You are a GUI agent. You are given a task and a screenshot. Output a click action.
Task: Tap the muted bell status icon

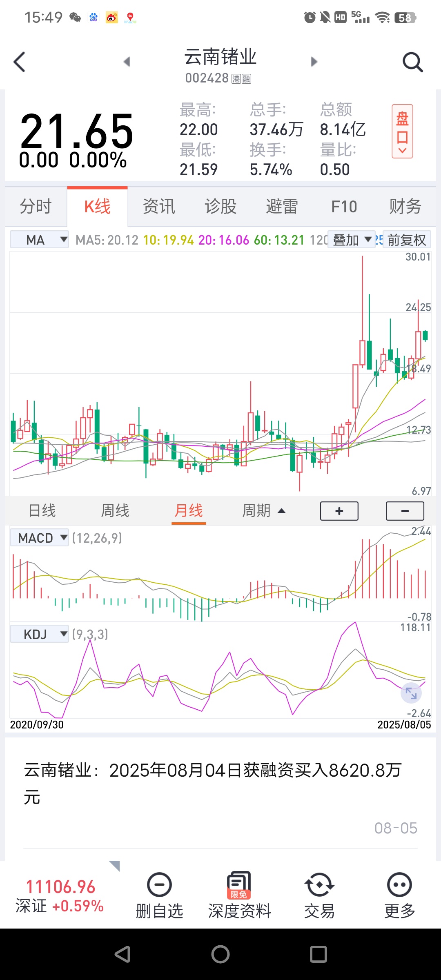[325, 17]
